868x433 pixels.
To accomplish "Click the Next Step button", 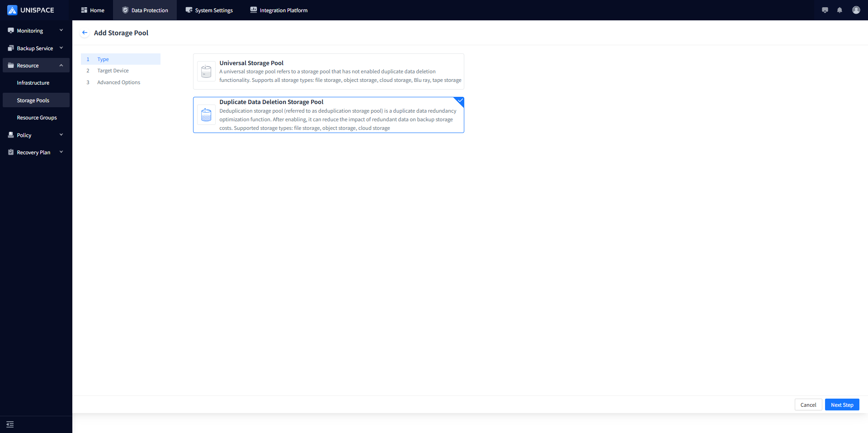I will point(842,404).
